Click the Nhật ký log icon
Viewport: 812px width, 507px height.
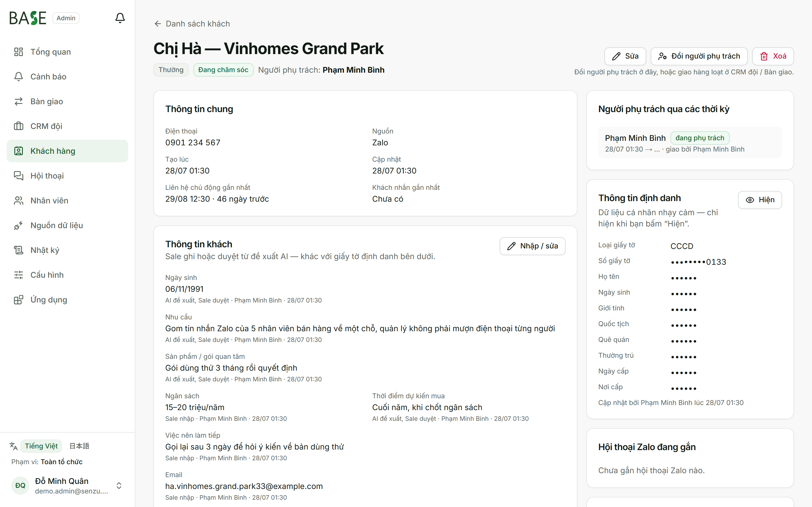coord(18,250)
